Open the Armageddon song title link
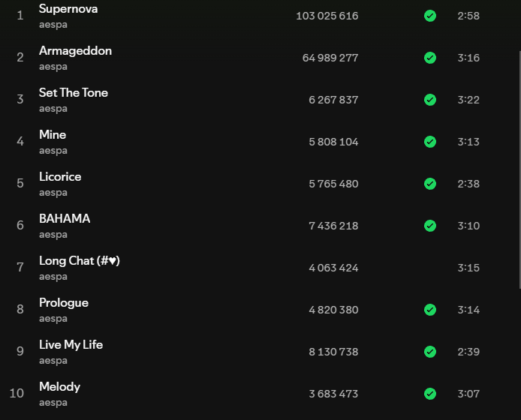This screenshot has width=521, height=420. tap(75, 51)
